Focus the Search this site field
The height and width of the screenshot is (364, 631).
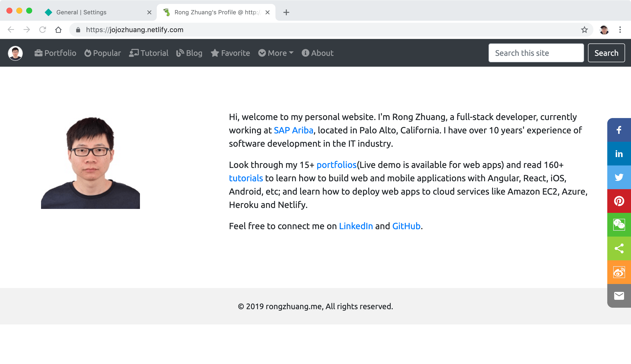tap(536, 53)
